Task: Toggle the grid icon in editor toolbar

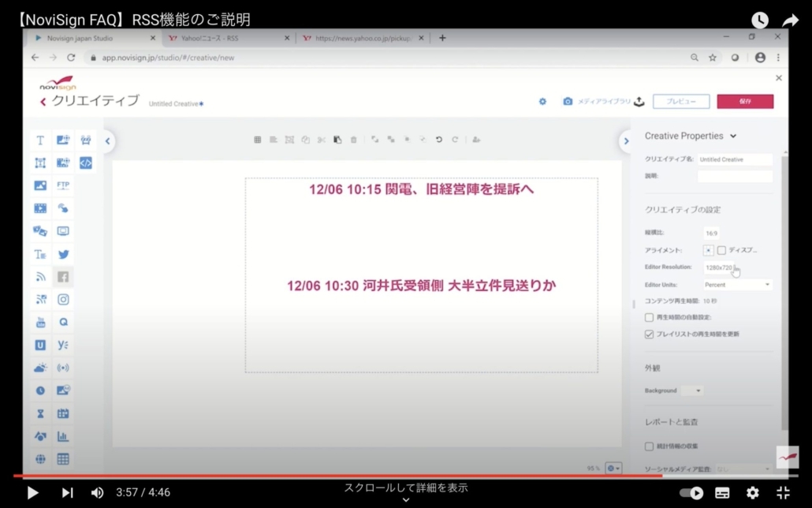Action: point(257,140)
